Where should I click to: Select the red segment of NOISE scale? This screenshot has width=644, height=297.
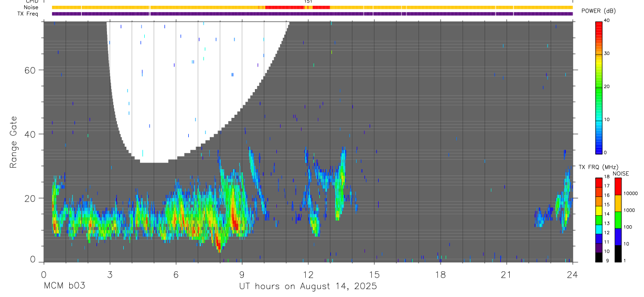(x=618, y=186)
